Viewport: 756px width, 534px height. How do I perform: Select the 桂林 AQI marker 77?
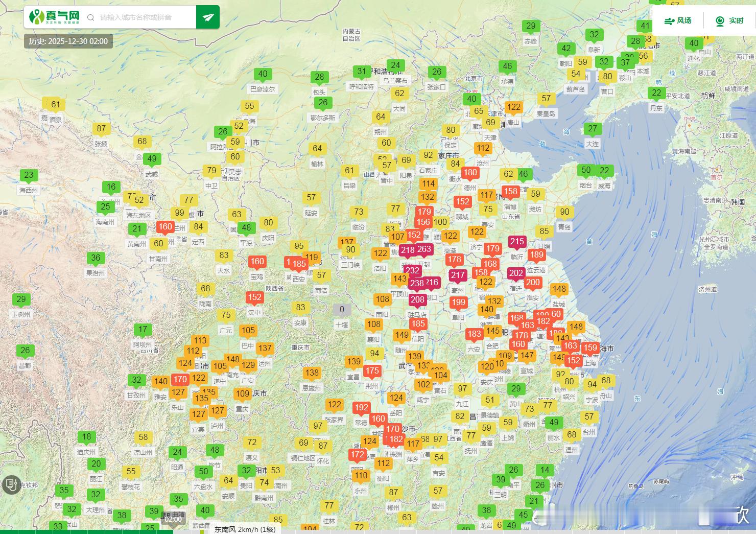(x=329, y=506)
